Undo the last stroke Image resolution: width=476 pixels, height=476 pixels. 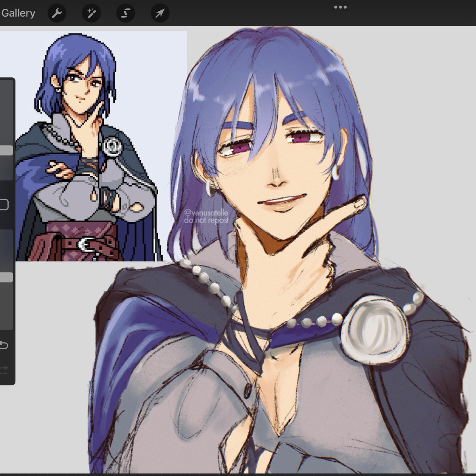pyautogui.click(x=4, y=345)
